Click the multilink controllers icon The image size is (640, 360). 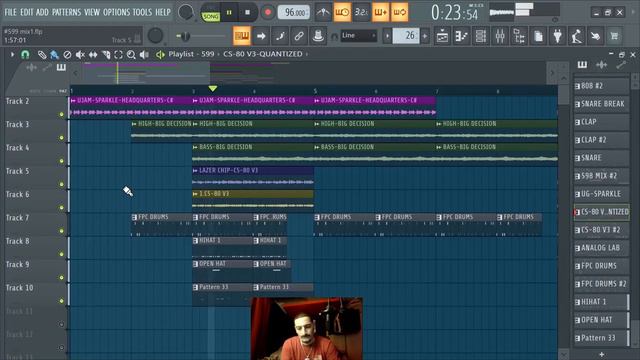pos(280,36)
